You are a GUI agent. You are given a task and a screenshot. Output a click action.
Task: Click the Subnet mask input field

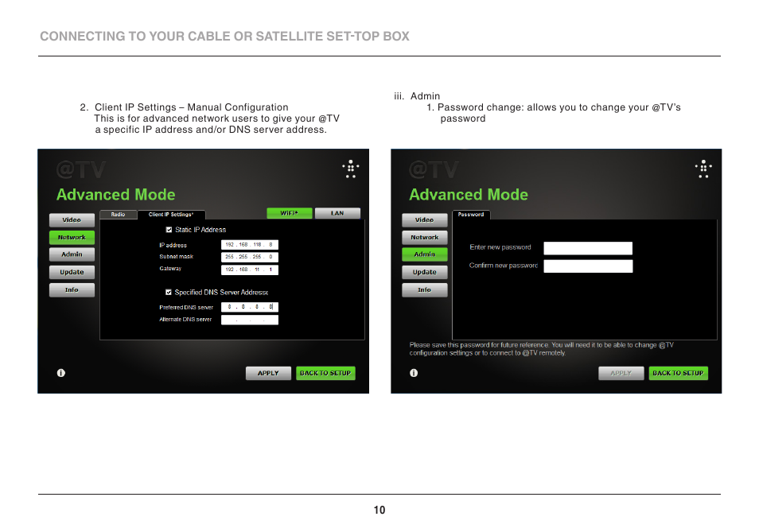pyautogui.click(x=250, y=257)
